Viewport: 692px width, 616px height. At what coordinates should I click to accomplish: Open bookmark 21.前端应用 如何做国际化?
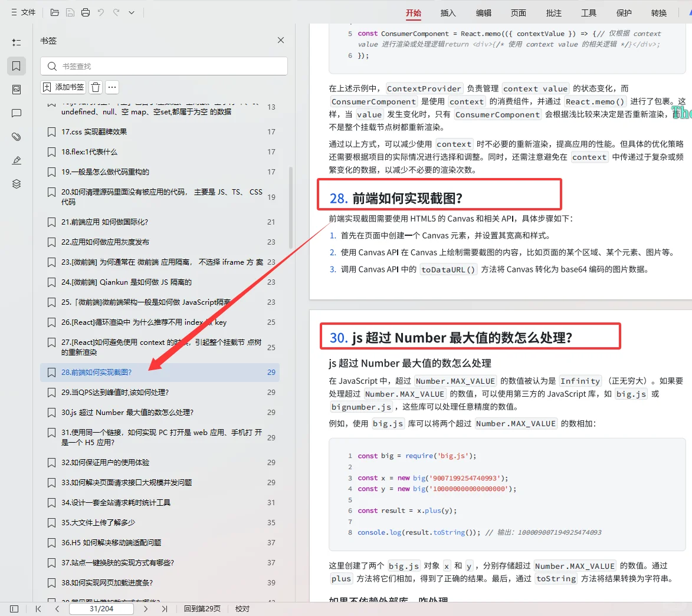click(x=160, y=222)
